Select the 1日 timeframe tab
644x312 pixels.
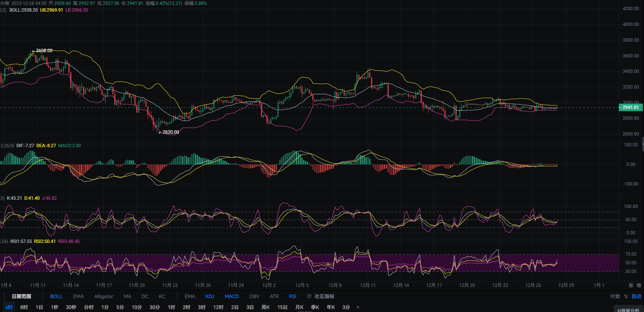39,307
